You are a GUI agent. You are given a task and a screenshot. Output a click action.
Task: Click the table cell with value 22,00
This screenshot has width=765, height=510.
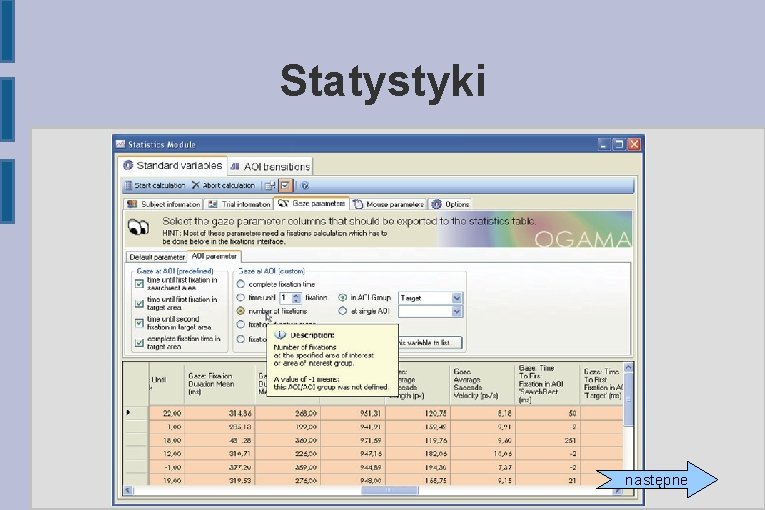[x=167, y=413]
